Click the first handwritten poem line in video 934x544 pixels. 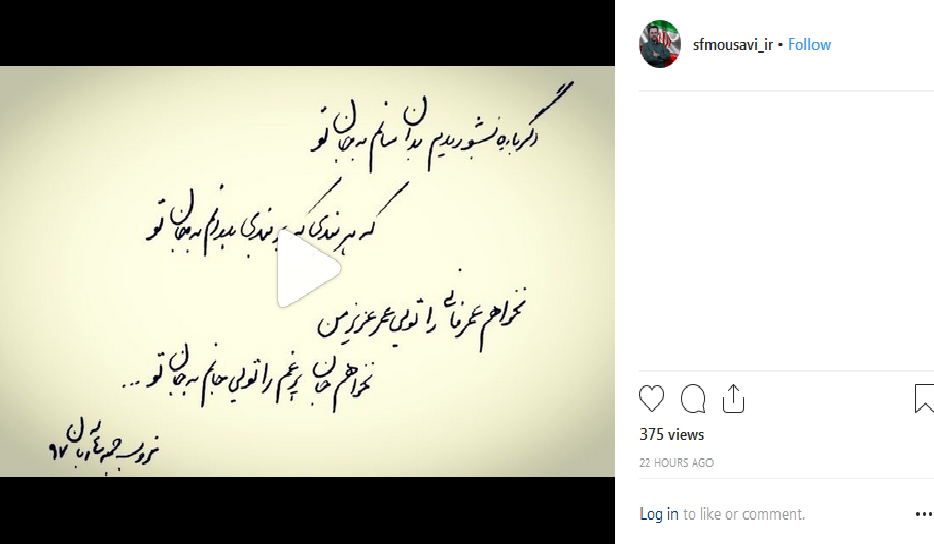pyautogui.click(x=442, y=128)
